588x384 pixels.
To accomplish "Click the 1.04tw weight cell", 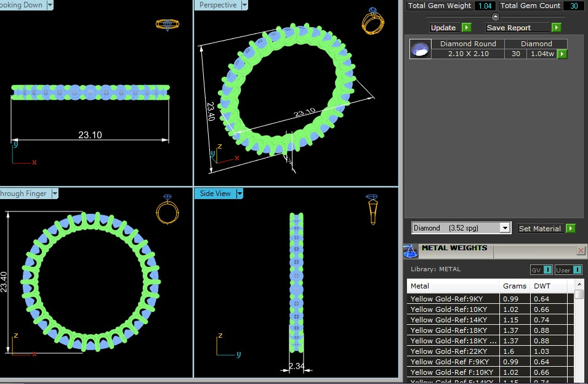I will coord(542,54).
